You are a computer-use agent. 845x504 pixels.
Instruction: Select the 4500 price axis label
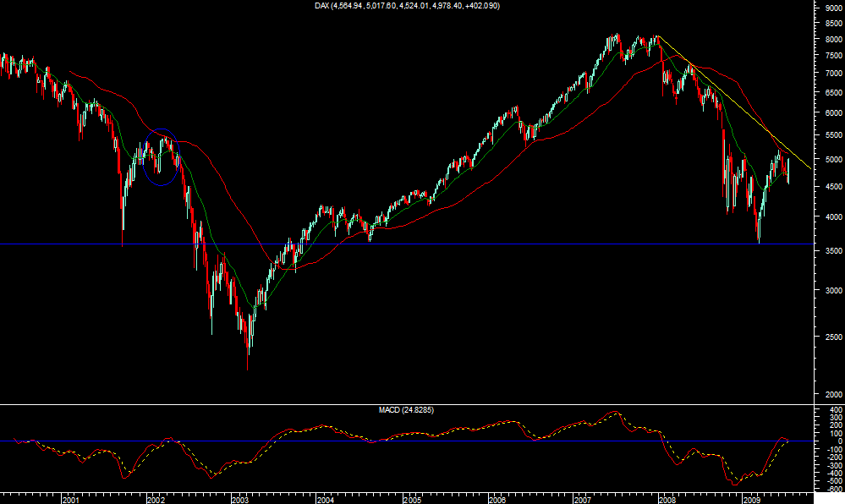833,187
